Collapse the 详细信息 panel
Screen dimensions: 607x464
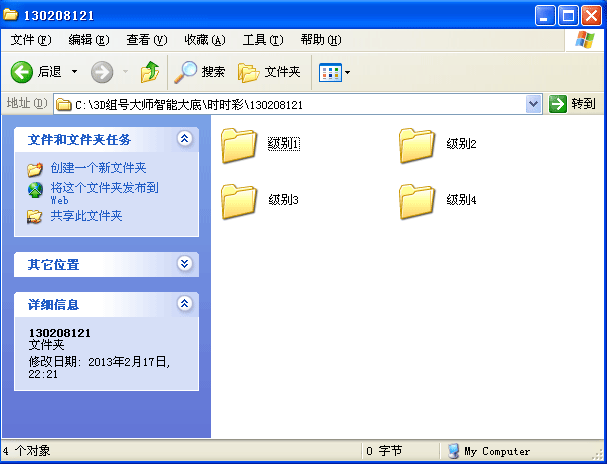[184, 303]
